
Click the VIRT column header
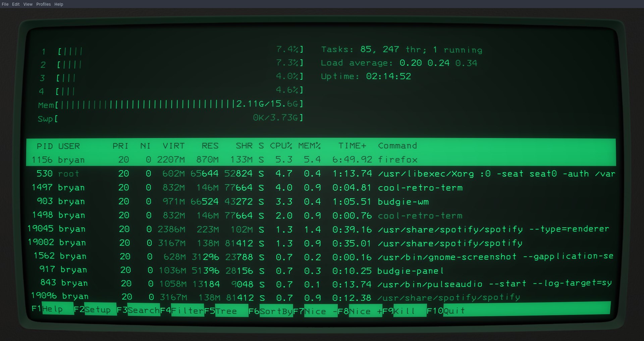174,146
